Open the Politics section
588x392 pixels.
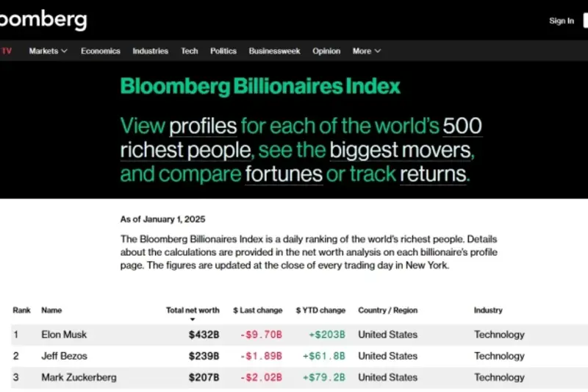(223, 51)
